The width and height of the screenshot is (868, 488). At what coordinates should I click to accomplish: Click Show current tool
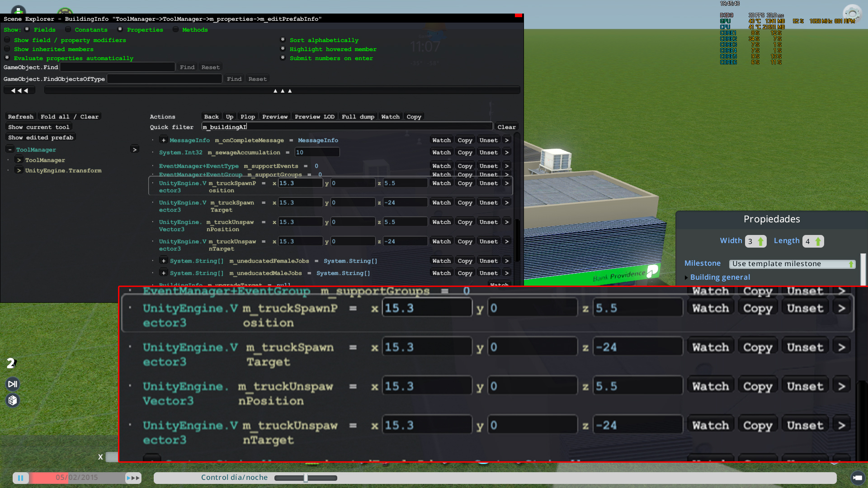click(39, 127)
